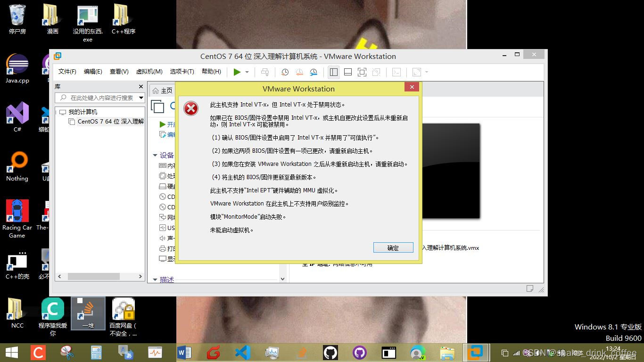Click the VMware Workstation taskbar icon
The height and width of the screenshot is (362, 644).
(x=476, y=353)
